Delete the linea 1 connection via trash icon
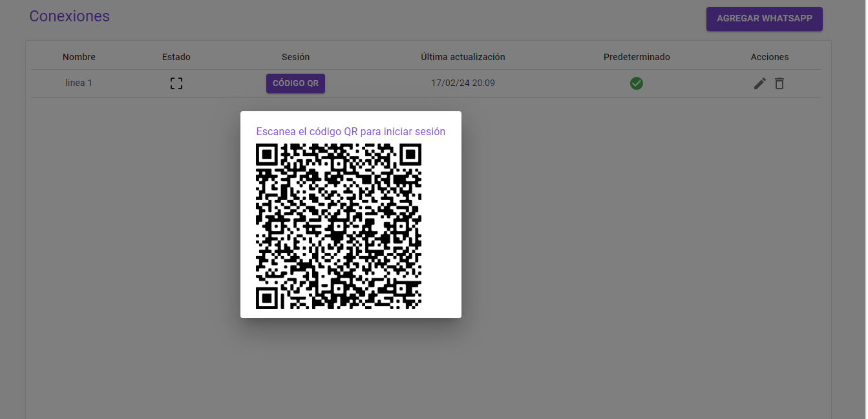This screenshot has height=419, width=868. (x=779, y=83)
